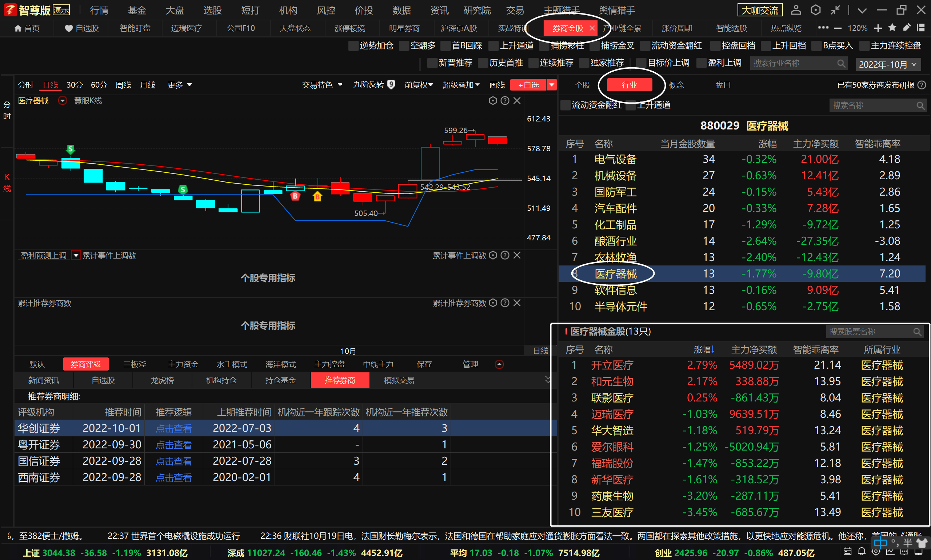
Task: Close the 累计事件上调数 indicator panel
Action: (x=517, y=255)
